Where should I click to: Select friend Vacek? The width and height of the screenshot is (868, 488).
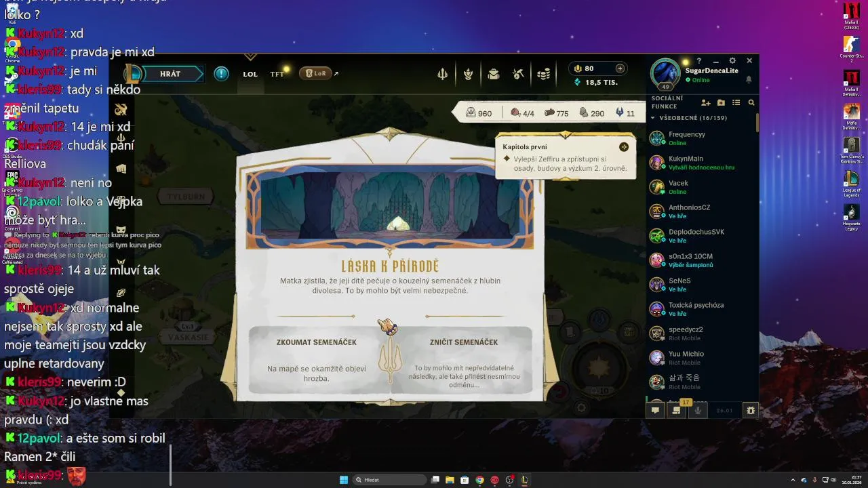click(x=701, y=187)
